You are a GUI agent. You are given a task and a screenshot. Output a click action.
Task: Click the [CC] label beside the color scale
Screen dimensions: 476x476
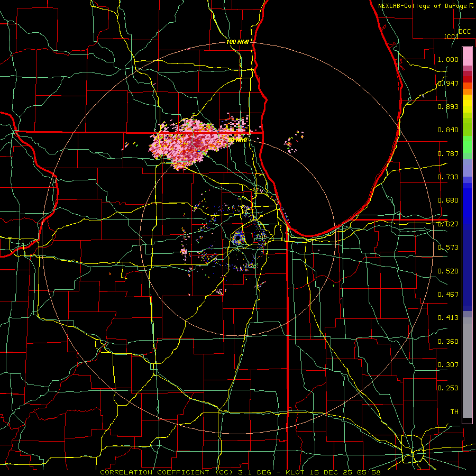[x=451, y=36]
